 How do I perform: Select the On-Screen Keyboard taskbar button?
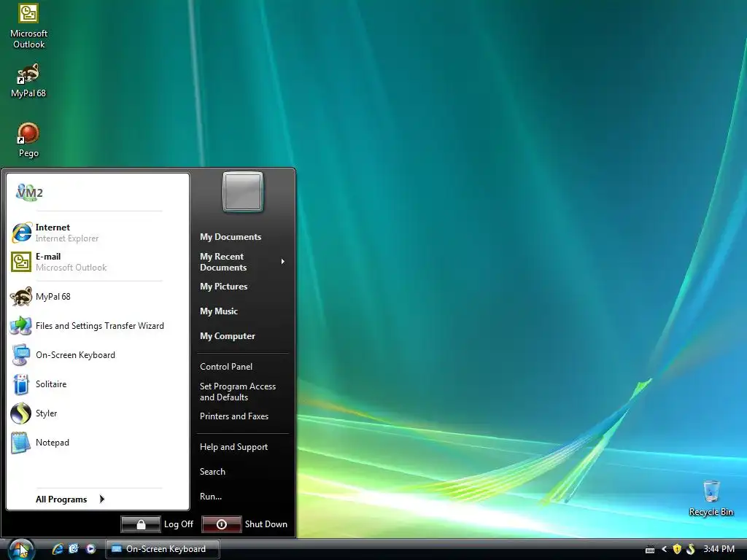click(162, 549)
